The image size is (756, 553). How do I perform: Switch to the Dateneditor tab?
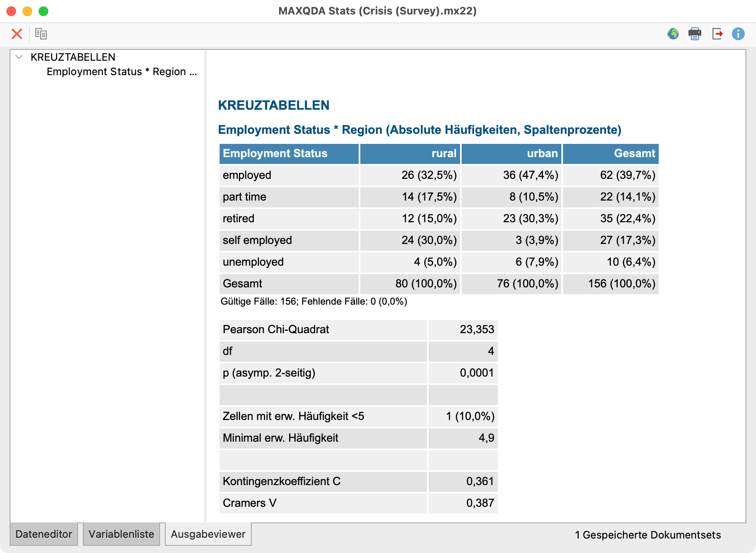click(44, 534)
